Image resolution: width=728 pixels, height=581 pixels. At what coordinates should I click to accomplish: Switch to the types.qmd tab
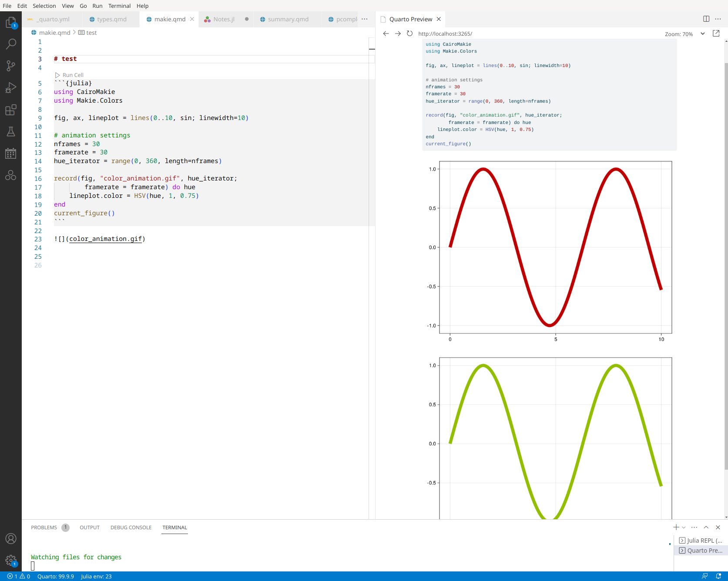point(112,19)
